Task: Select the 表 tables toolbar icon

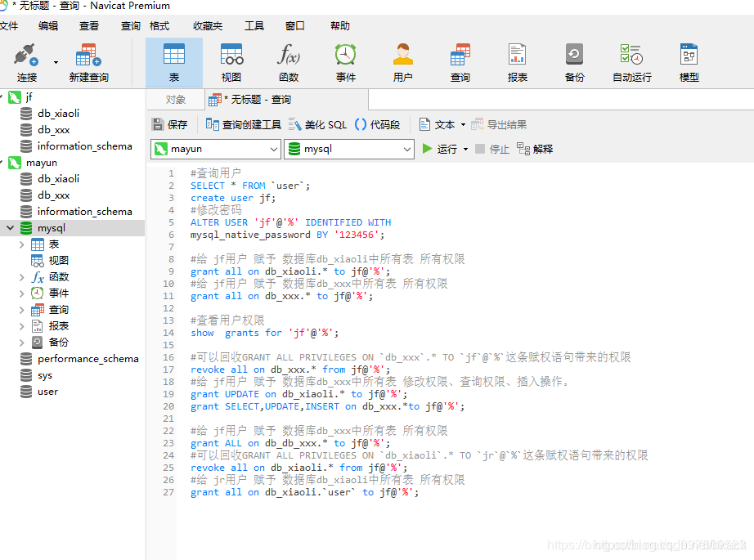Action: pos(174,62)
